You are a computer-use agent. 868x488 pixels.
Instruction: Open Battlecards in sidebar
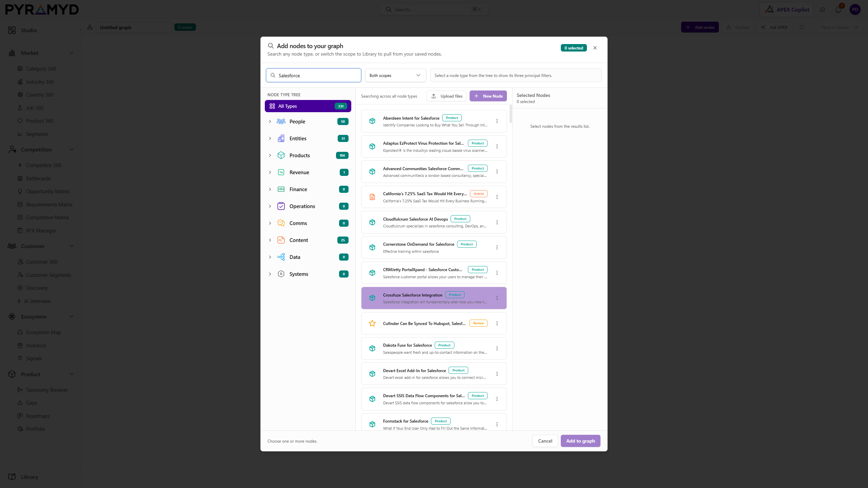point(38,178)
